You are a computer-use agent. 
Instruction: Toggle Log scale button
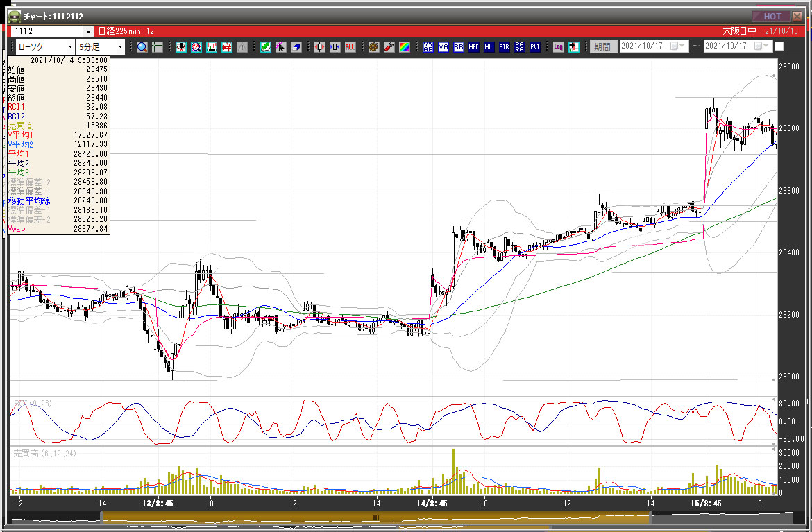click(558, 47)
